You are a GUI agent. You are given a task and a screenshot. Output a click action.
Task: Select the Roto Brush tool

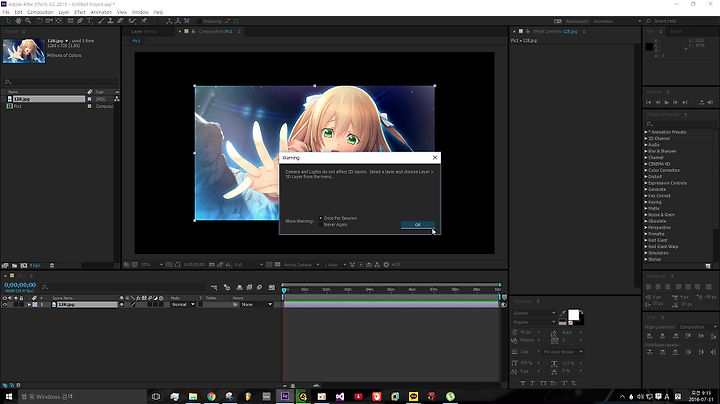[x=132, y=21]
